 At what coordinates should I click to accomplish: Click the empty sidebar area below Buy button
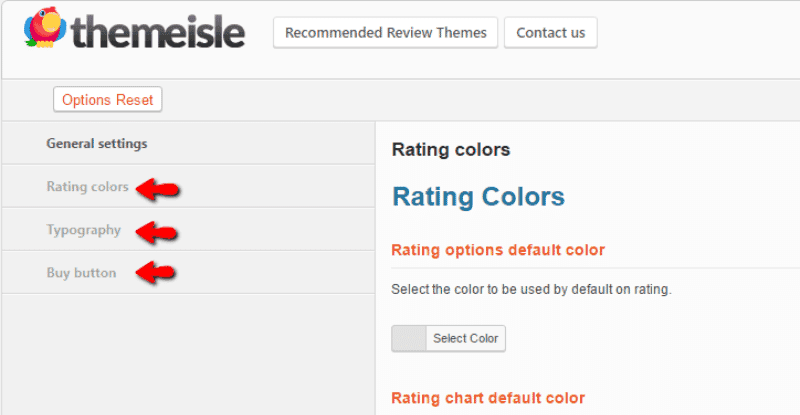pos(188,355)
